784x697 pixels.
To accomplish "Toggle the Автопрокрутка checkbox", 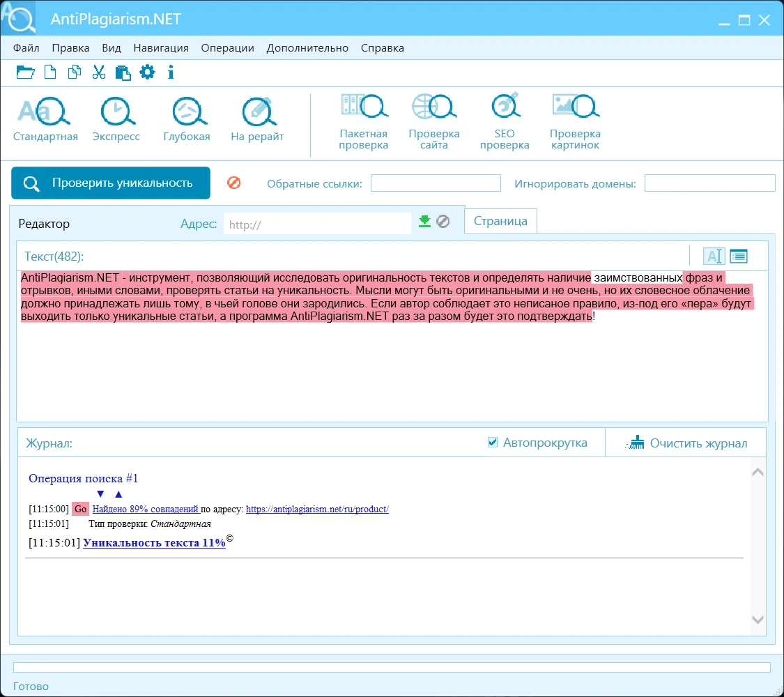I will click(493, 442).
